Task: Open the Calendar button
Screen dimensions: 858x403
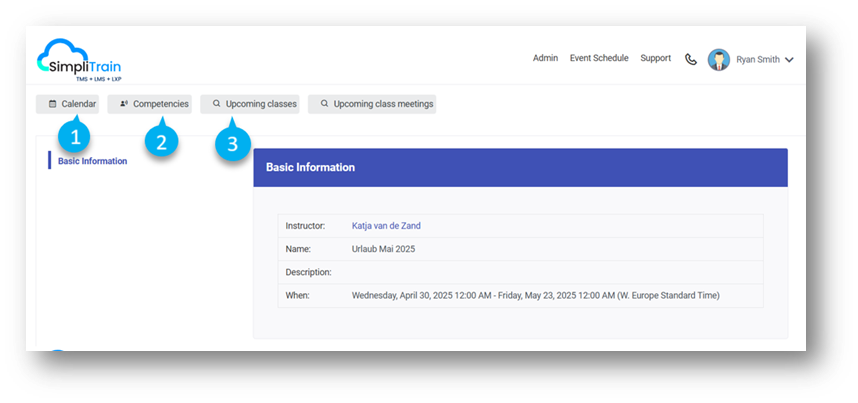Action: (x=68, y=104)
